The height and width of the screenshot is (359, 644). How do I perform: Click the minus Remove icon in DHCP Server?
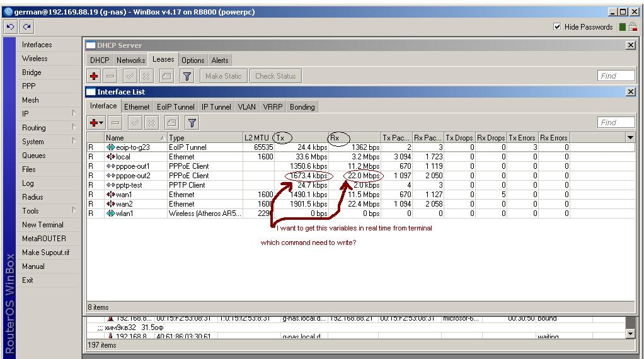110,76
